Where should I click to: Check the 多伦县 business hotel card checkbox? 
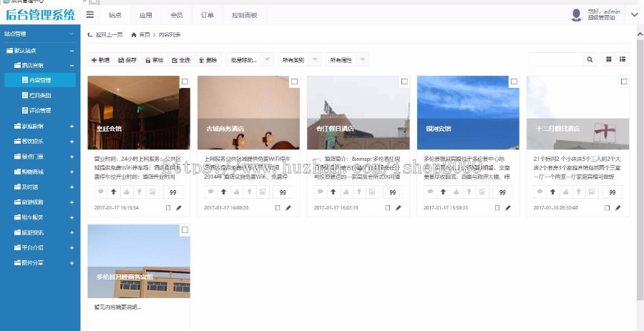[x=185, y=229]
